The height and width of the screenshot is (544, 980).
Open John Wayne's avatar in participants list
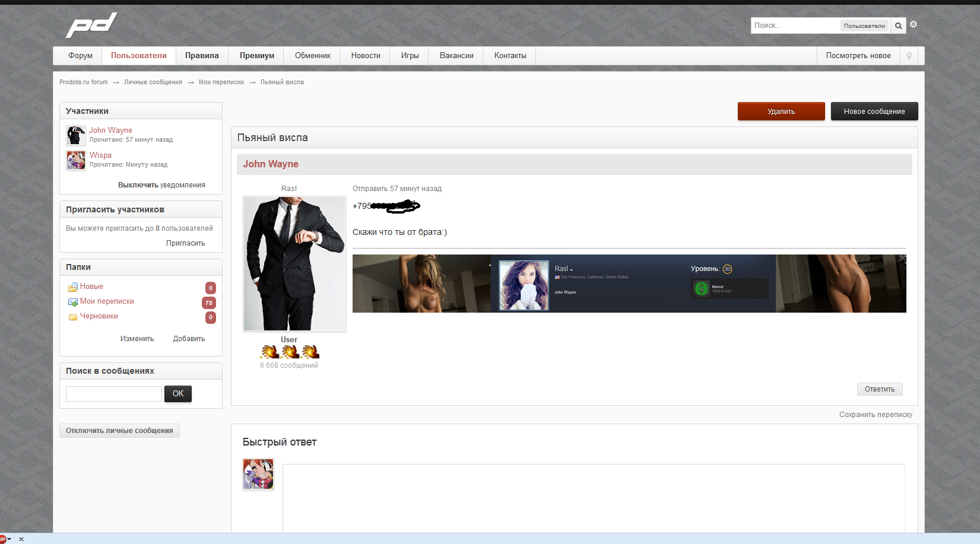coord(76,135)
